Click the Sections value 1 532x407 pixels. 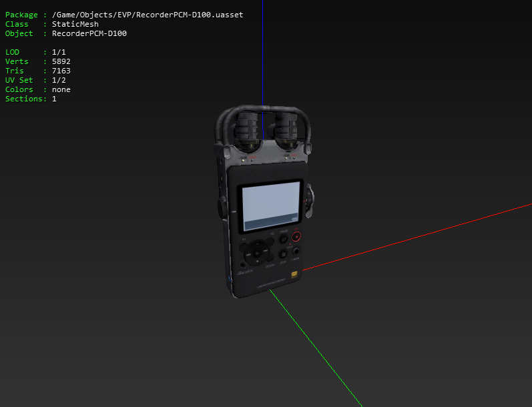54,99
